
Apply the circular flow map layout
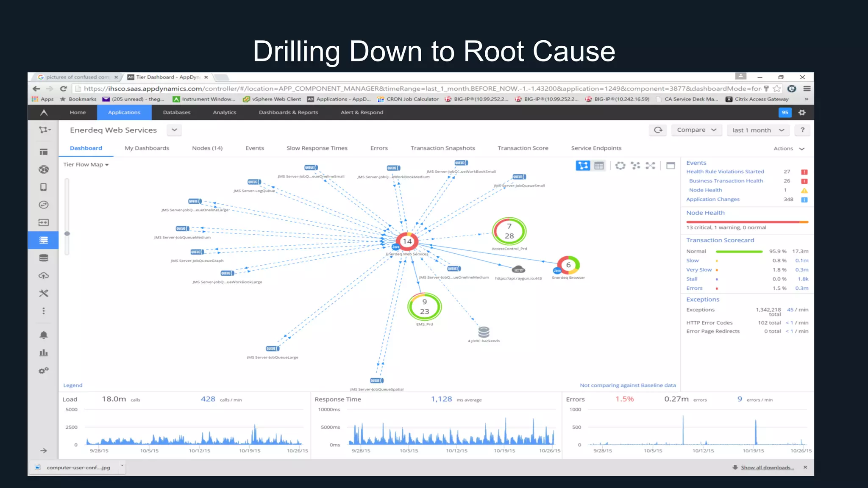(x=620, y=166)
